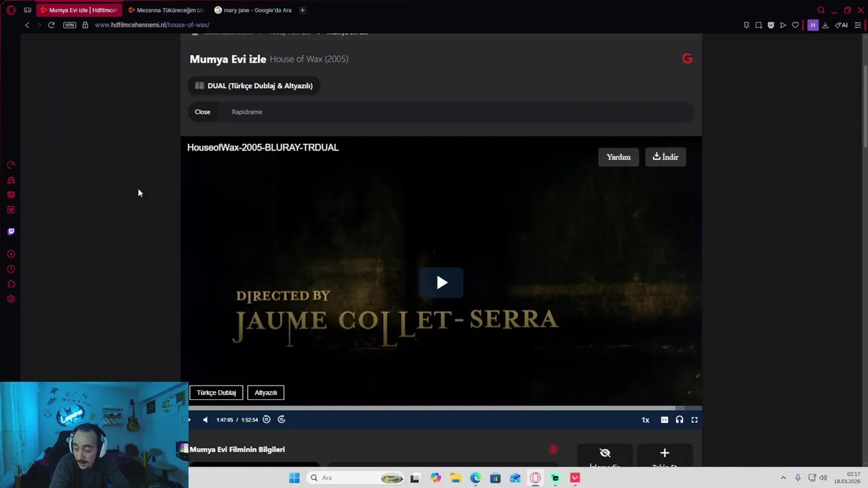Reload the current page
868x488 pixels.
point(51,25)
